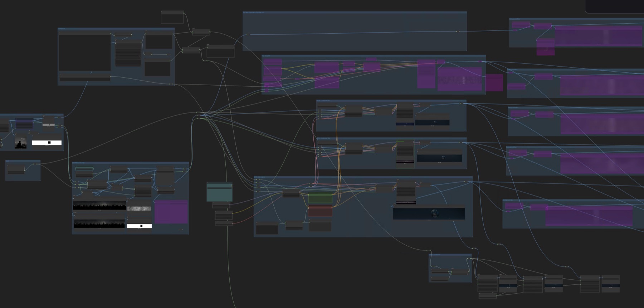This screenshot has width=644, height=308.
Task: Select small purple node hanging below top-right group
Action: click(545, 47)
